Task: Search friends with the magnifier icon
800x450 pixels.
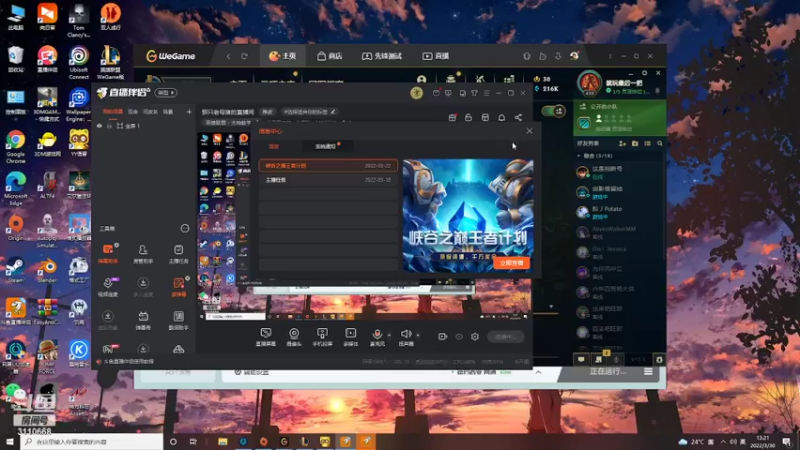Action: (x=660, y=144)
